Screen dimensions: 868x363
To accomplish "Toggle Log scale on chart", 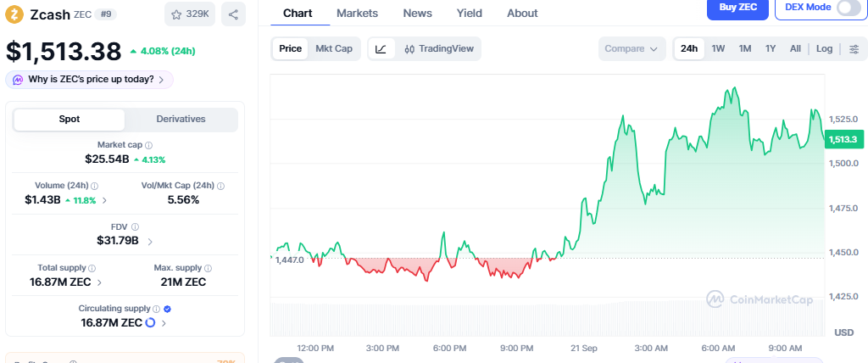I will (824, 49).
